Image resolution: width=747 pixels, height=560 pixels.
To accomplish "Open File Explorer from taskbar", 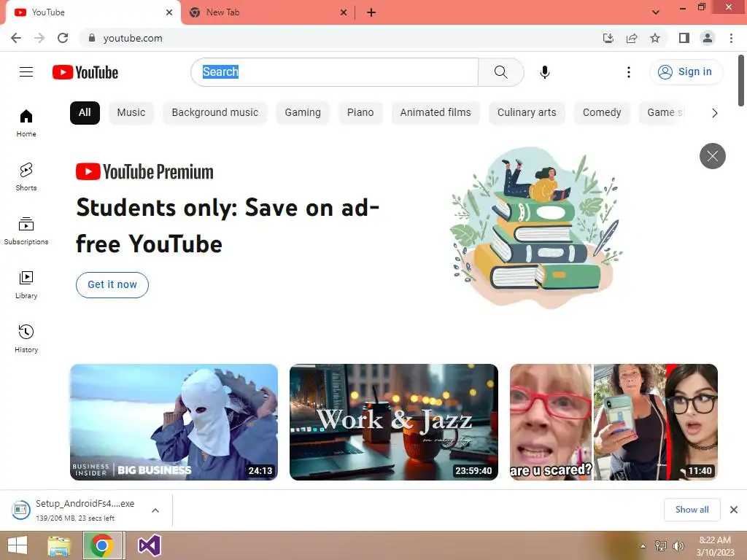I will point(59,545).
